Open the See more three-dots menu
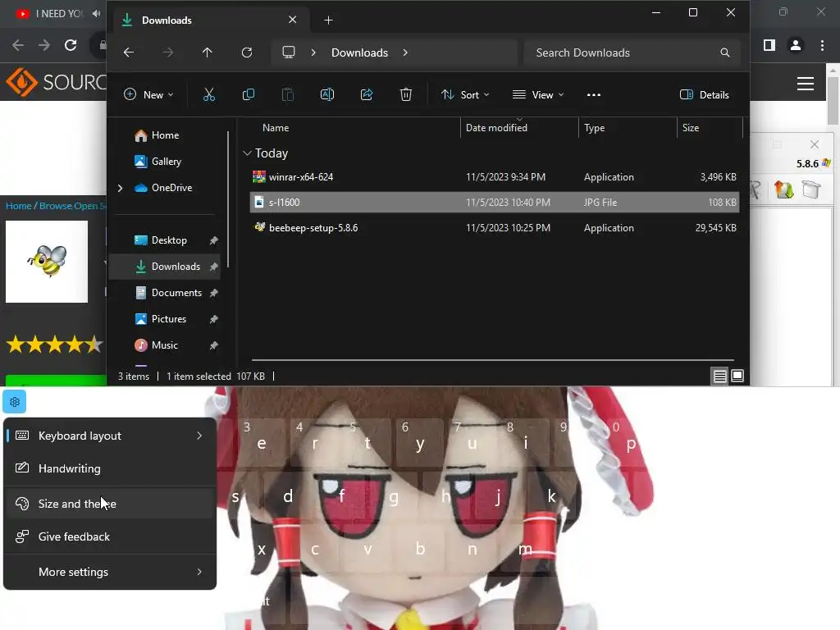Viewport: 840px width, 630px height. 594,95
